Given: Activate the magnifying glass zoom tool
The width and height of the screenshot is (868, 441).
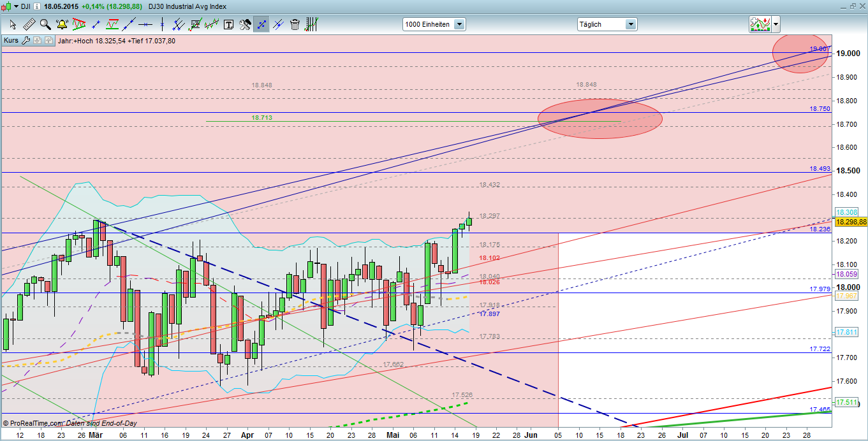Looking at the screenshot, I should pyautogui.click(x=45, y=24).
